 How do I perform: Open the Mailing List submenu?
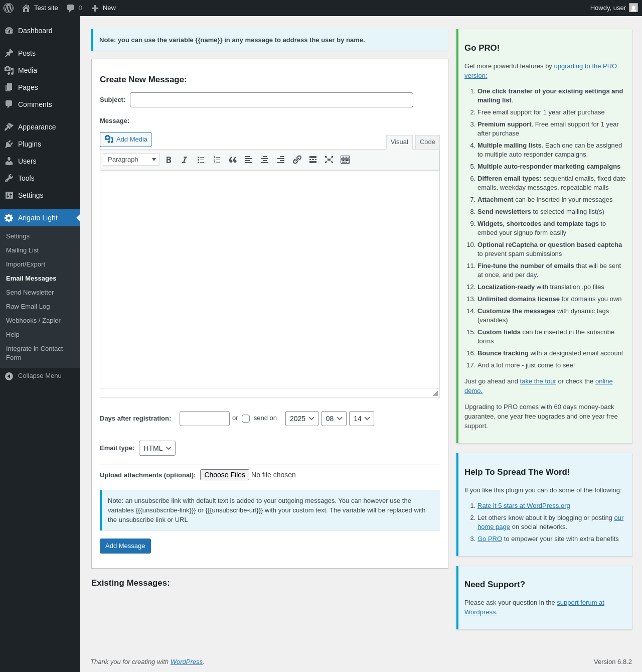point(40,250)
